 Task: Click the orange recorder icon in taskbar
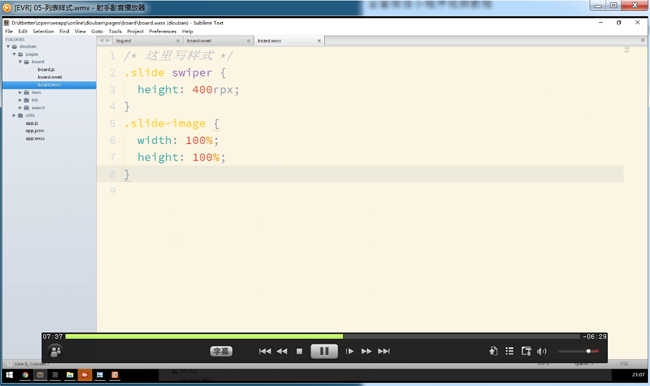pos(85,375)
